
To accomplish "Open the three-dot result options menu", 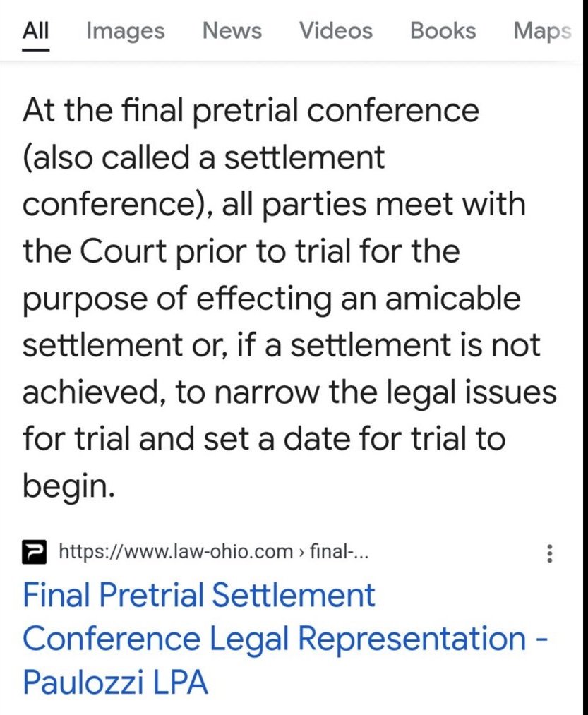I will [x=548, y=553].
